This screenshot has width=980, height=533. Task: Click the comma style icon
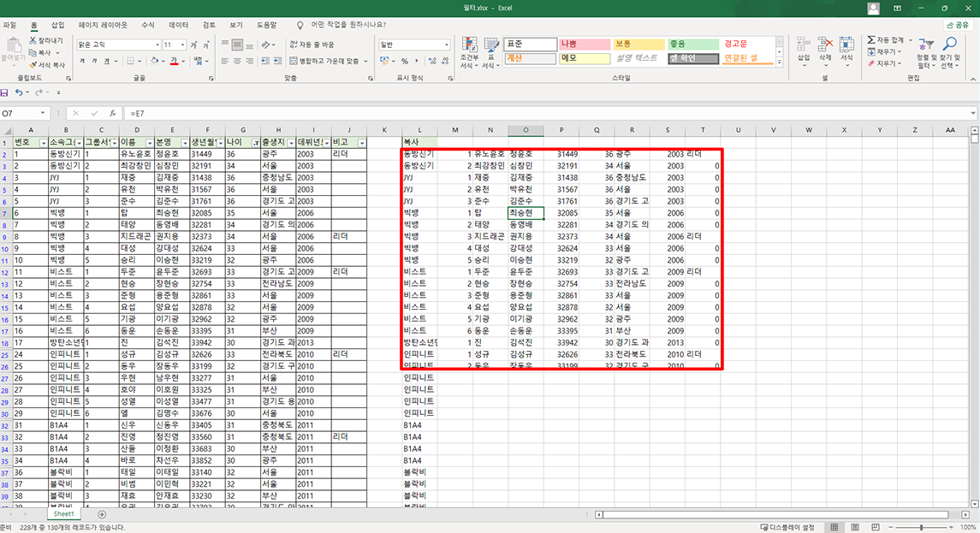(x=417, y=61)
